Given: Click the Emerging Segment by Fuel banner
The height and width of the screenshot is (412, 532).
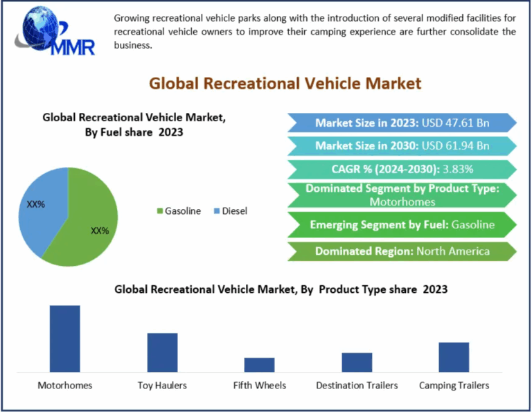Looking at the screenshot, I should [402, 224].
